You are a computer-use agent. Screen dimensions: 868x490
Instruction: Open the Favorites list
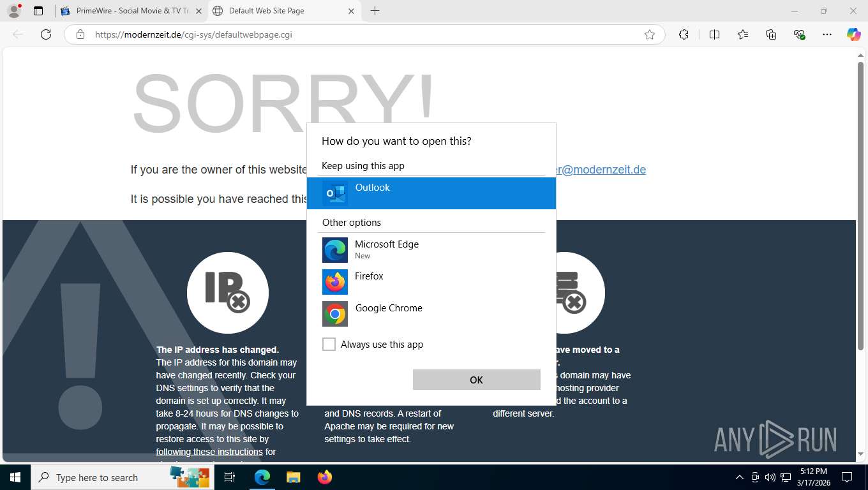pyautogui.click(x=743, y=34)
